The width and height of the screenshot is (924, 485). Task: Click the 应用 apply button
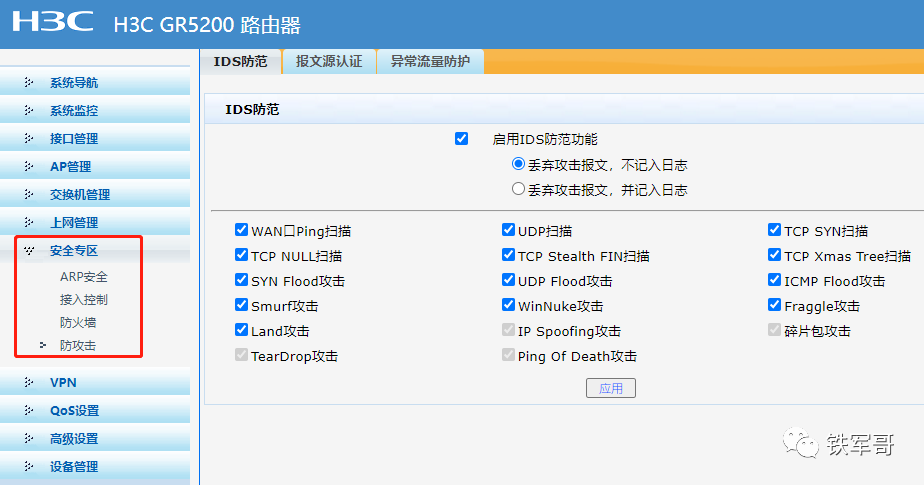click(610, 388)
